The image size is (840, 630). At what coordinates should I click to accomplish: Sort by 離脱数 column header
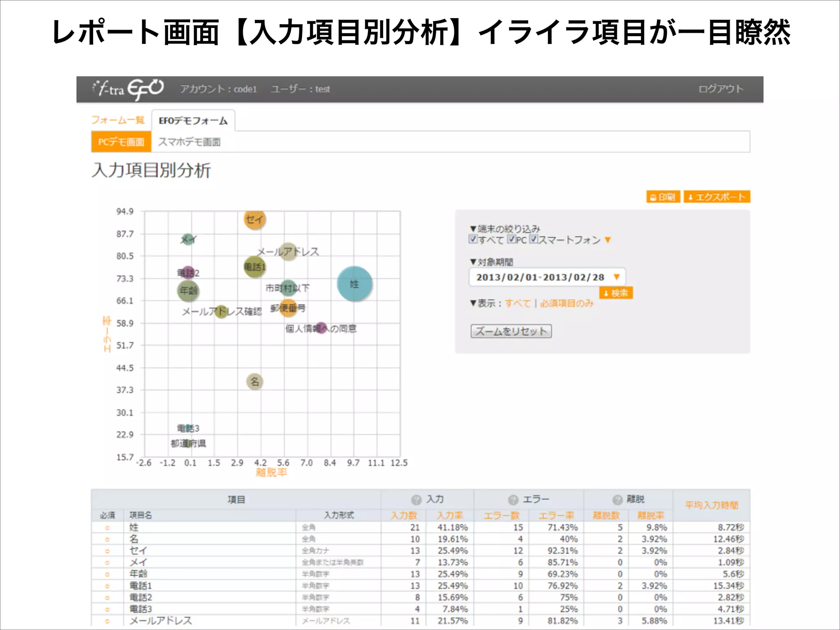click(x=606, y=516)
